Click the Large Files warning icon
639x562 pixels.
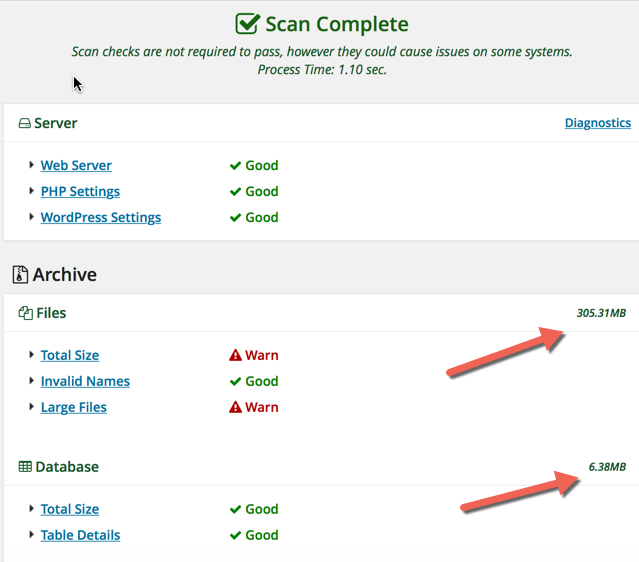[236, 407]
